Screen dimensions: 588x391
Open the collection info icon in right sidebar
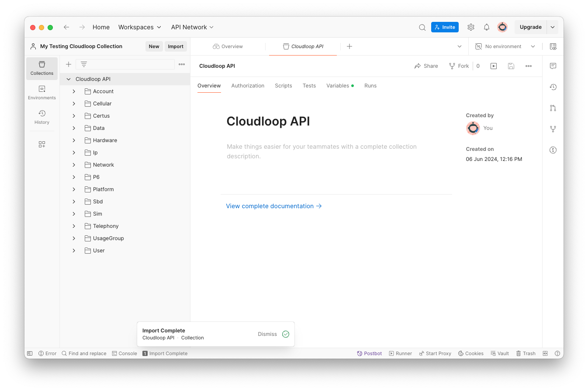[x=553, y=150]
